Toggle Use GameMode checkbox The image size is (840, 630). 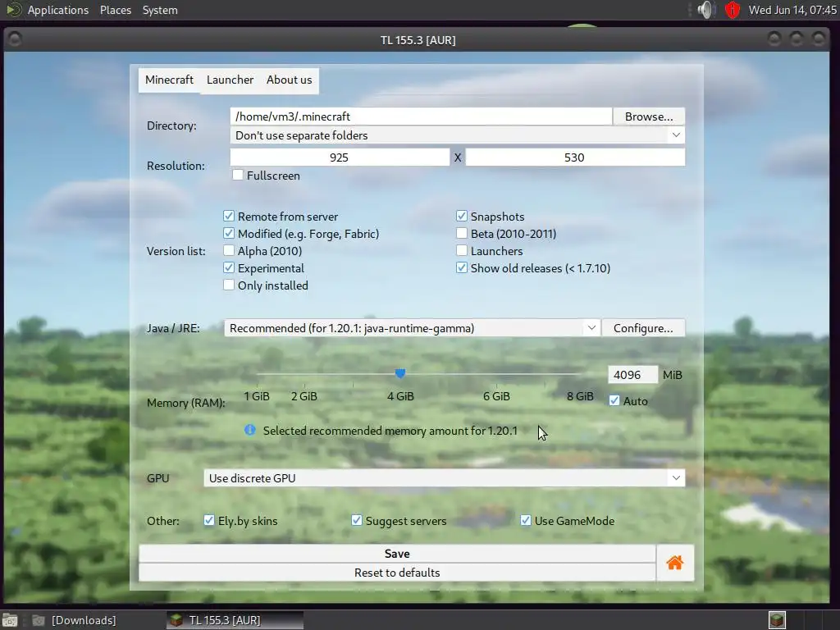pyautogui.click(x=526, y=520)
